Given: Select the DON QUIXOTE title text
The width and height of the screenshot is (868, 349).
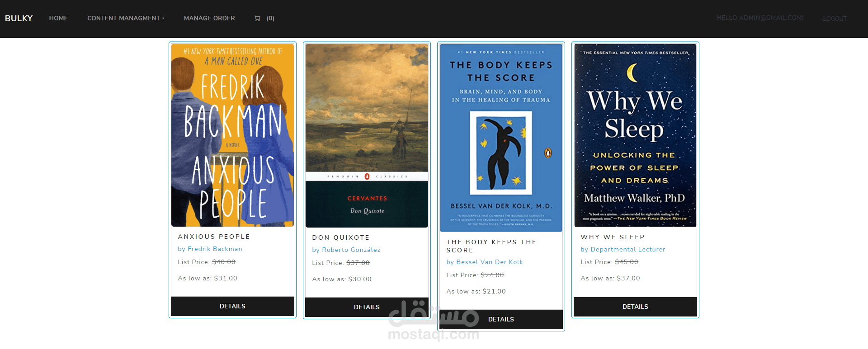Looking at the screenshot, I should [341, 237].
